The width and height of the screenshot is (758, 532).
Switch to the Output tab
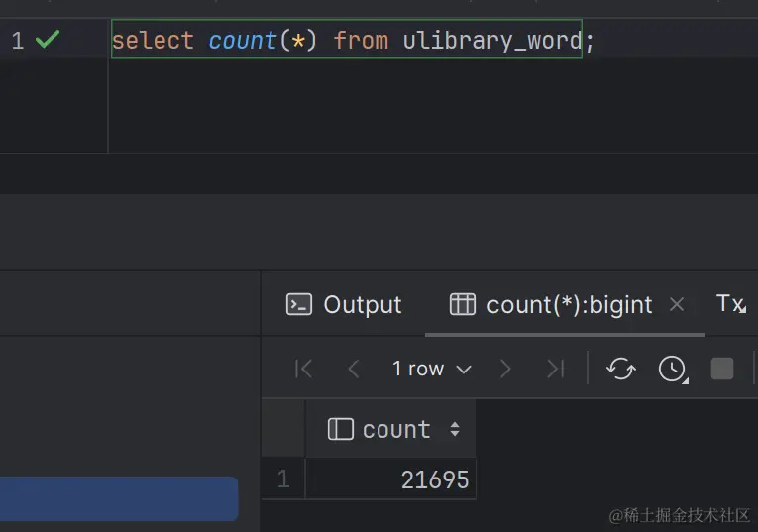coord(344,304)
